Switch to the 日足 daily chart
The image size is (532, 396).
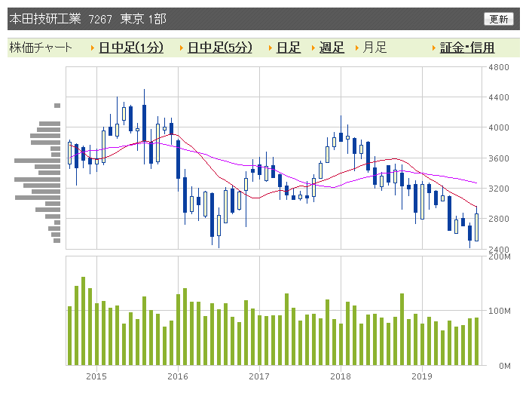pos(289,48)
